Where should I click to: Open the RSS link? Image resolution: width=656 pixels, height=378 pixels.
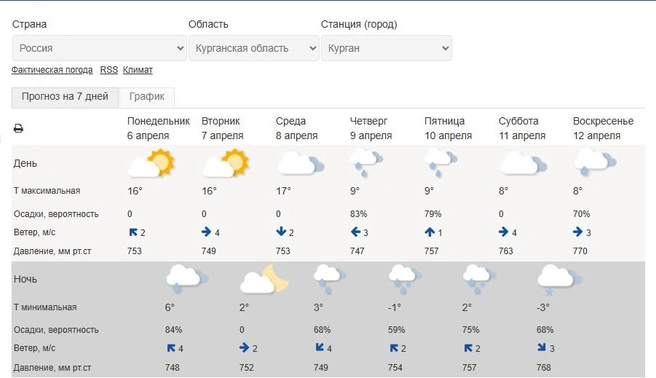pos(109,70)
